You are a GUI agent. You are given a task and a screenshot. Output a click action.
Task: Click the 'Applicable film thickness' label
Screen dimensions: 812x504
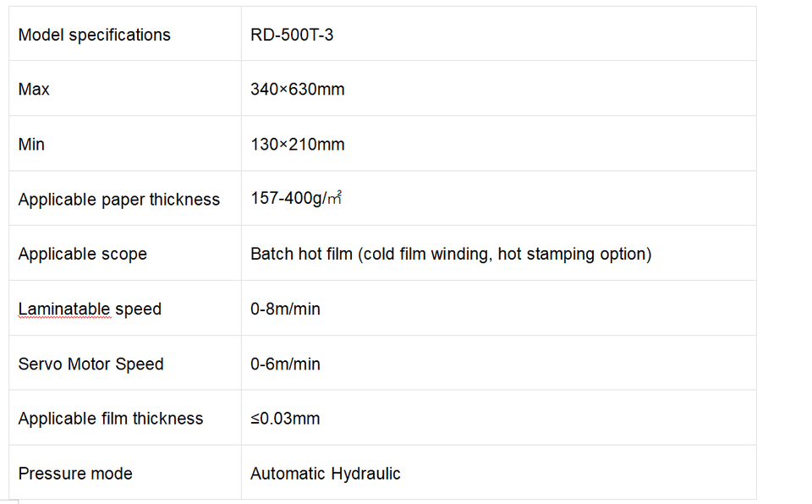point(111,419)
